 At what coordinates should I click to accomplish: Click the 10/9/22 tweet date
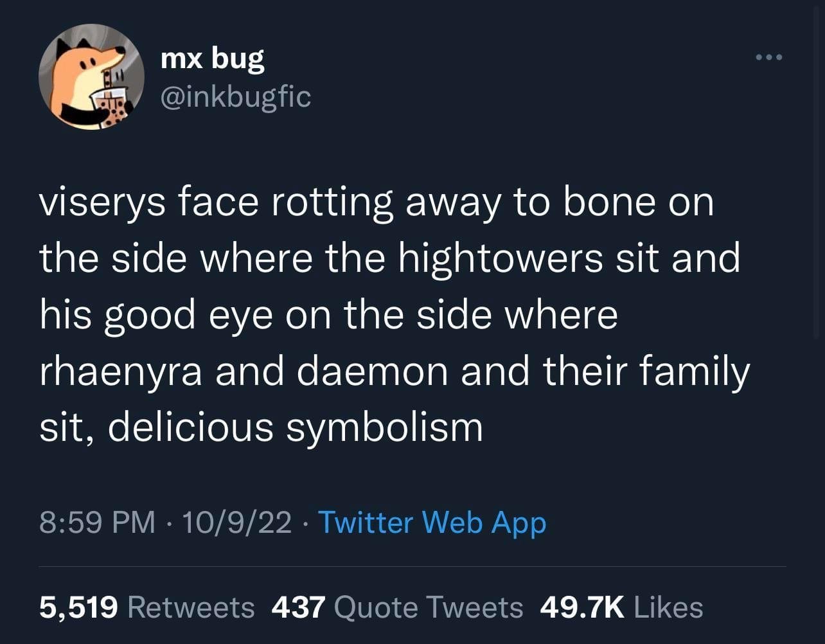[x=236, y=523]
